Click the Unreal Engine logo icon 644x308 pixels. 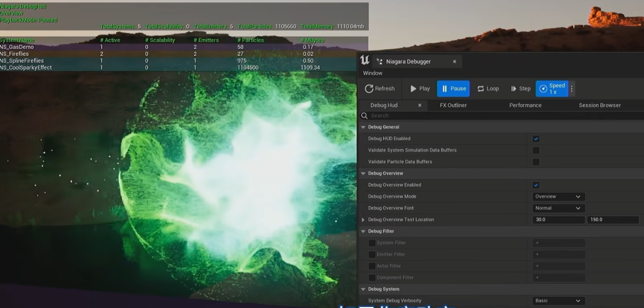point(365,60)
